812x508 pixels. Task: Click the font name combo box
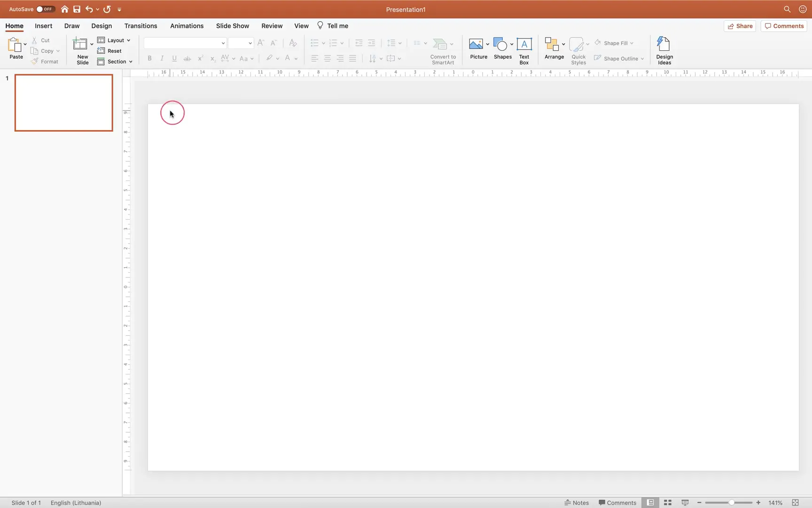(185, 43)
